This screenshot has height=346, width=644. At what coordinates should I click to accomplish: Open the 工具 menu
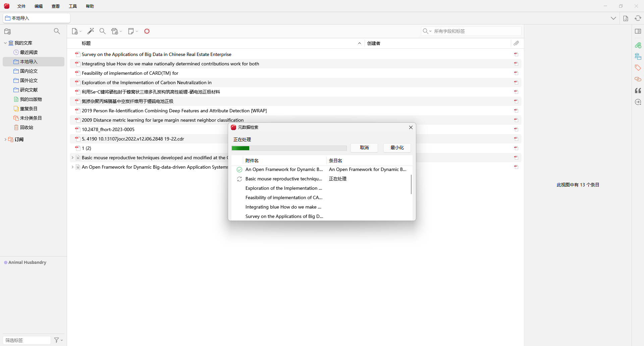pyautogui.click(x=73, y=6)
